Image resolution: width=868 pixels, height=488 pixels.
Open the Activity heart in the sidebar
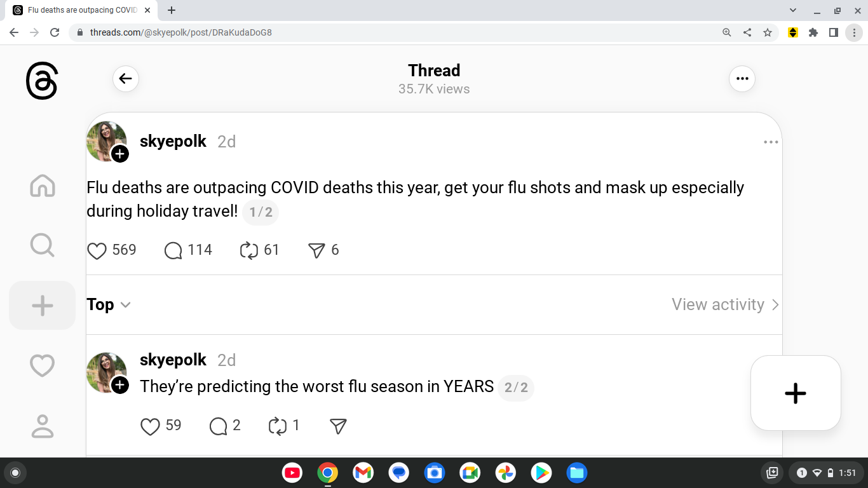[43, 365]
